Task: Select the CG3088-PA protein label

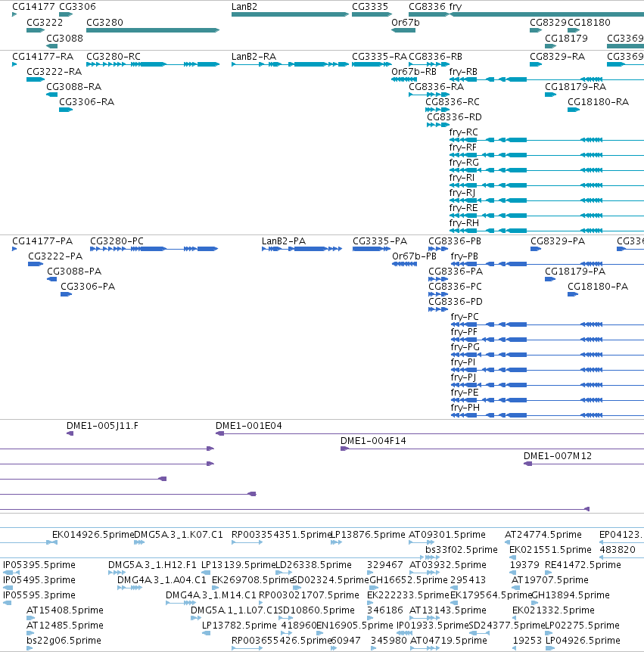Action: pos(74,271)
